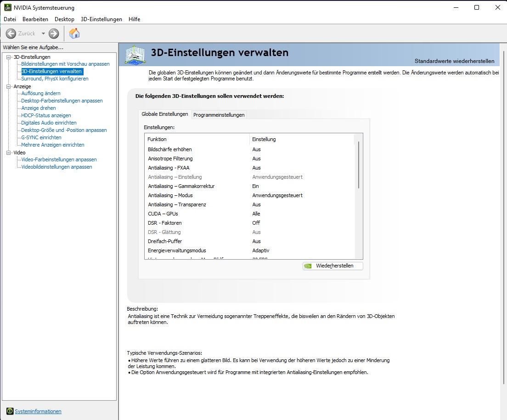This screenshot has width=507, height=420.
Task: Open the Desktop menu
Action: coord(64,19)
